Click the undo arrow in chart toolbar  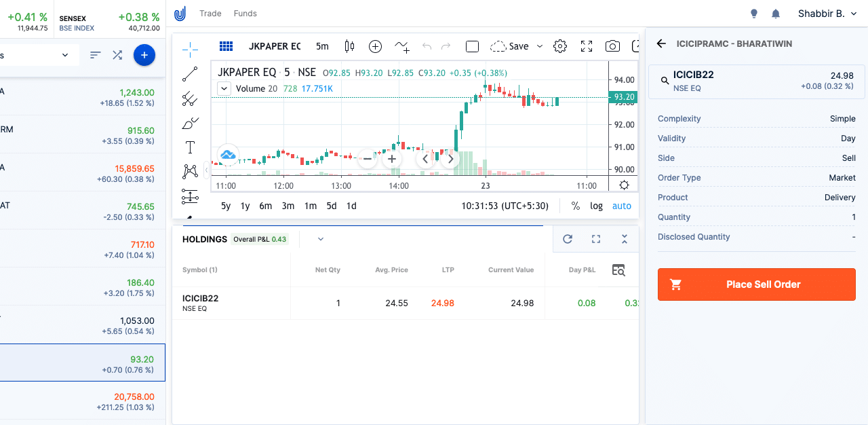coord(427,46)
